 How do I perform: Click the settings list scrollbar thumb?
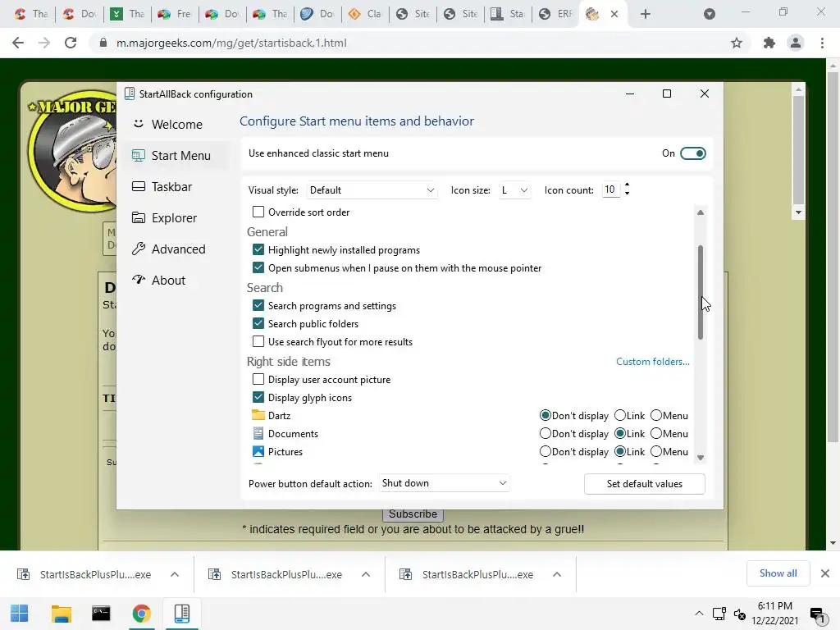(701, 292)
